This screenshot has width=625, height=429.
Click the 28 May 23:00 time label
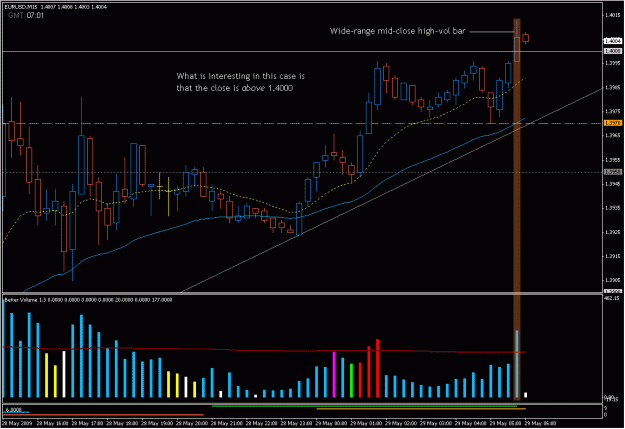click(x=296, y=423)
